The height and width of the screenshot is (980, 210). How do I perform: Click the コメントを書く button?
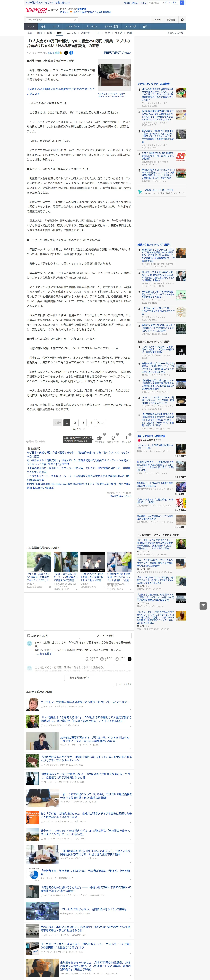(x=105, y=636)
